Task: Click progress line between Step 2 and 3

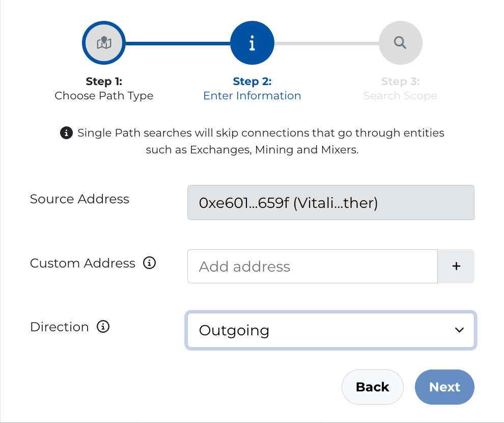Action: (x=326, y=43)
